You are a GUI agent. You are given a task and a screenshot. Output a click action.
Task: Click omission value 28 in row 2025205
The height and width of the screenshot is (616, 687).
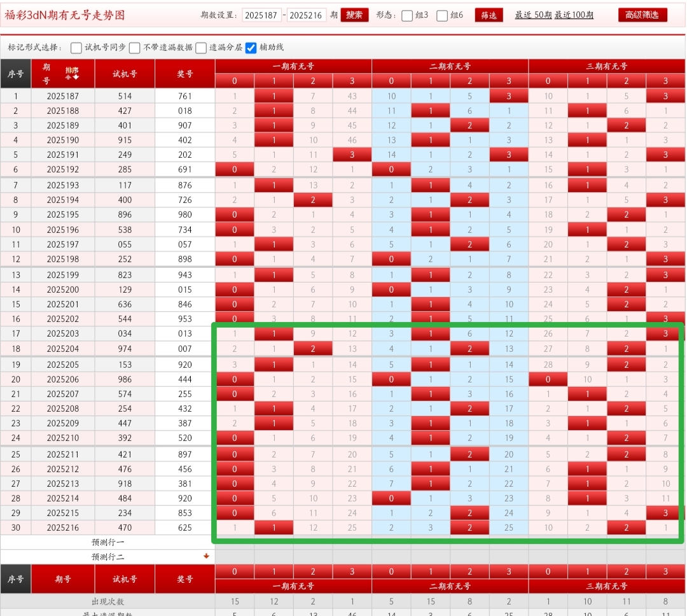tap(548, 365)
